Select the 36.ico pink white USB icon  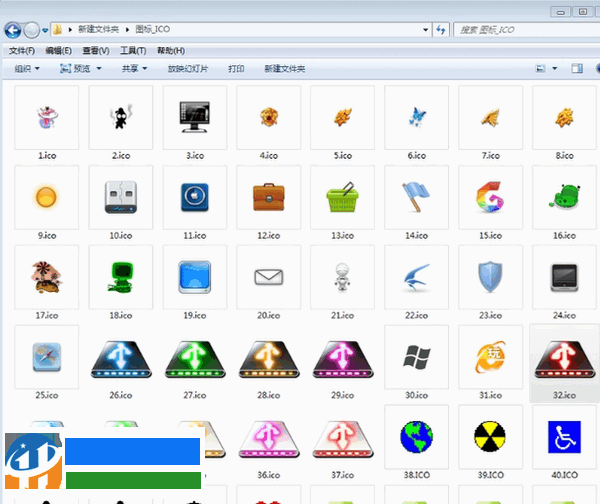click(269, 439)
